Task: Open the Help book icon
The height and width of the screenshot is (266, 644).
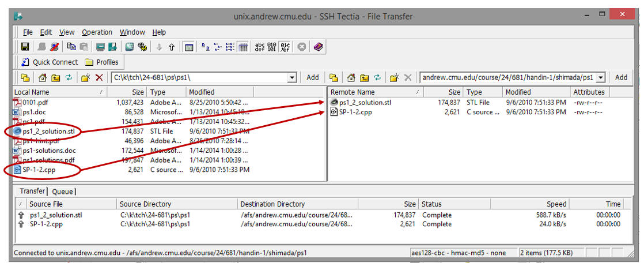Action: pyautogui.click(x=319, y=47)
